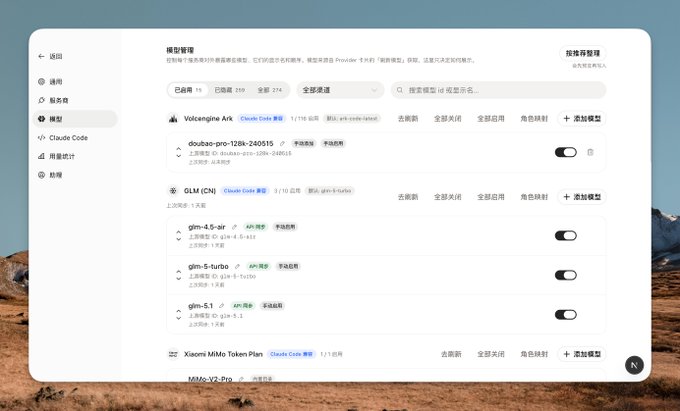
Task: Click the 按推荐整理 button
Action: pyautogui.click(x=582, y=53)
